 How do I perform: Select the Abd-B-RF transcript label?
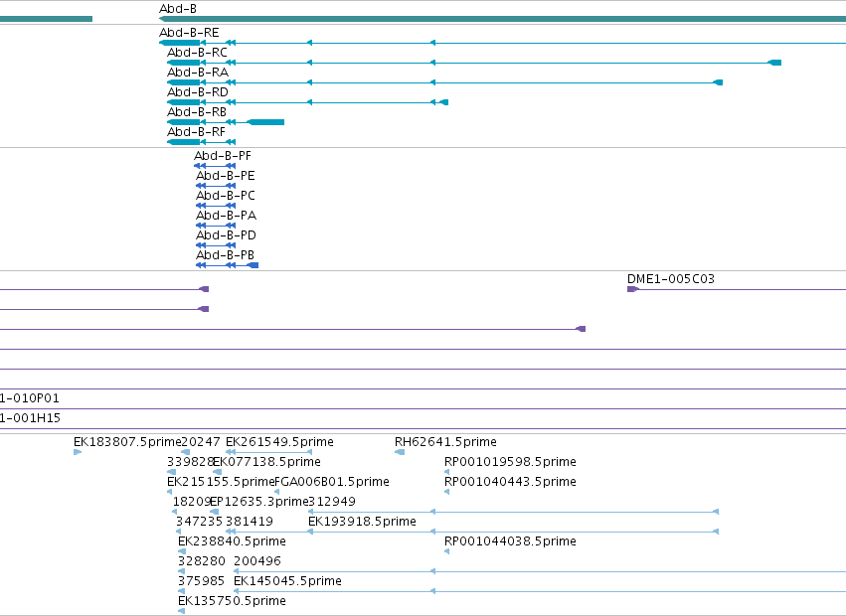pyautogui.click(x=197, y=132)
